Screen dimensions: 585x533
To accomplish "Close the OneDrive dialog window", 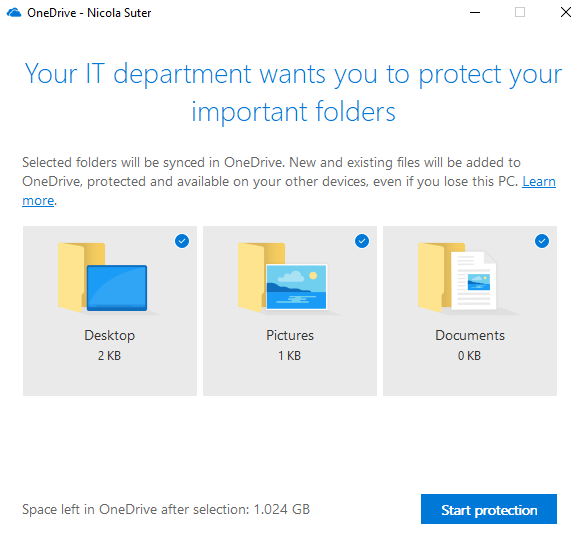I will (566, 12).
